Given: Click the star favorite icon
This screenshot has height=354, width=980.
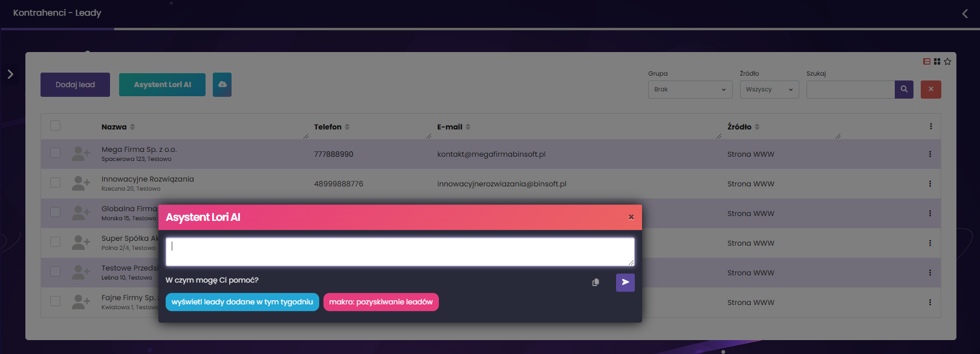Looking at the screenshot, I should pos(947,62).
